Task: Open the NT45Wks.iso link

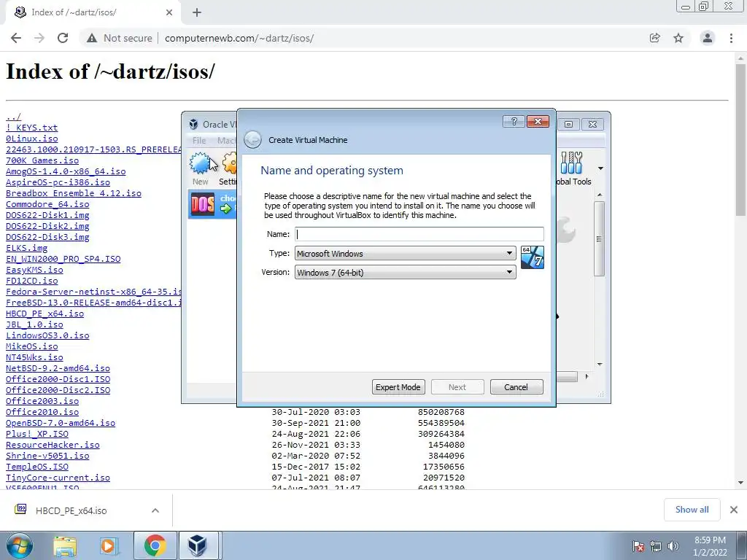Action: point(34,357)
